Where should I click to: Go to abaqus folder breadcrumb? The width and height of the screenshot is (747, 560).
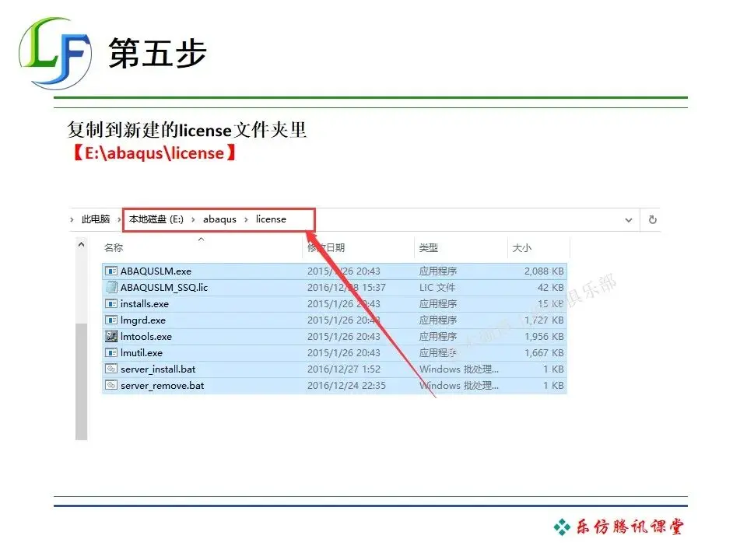(x=219, y=219)
